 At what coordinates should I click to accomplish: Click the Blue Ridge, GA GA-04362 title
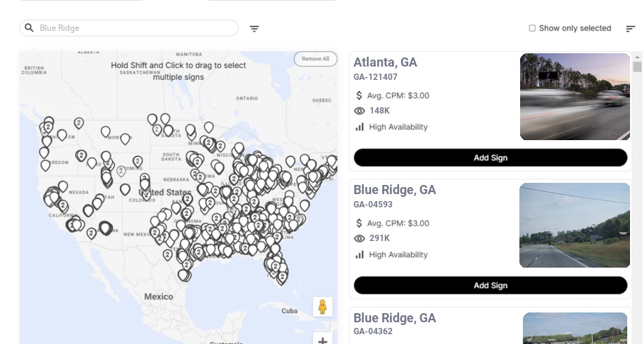pyautogui.click(x=394, y=318)
